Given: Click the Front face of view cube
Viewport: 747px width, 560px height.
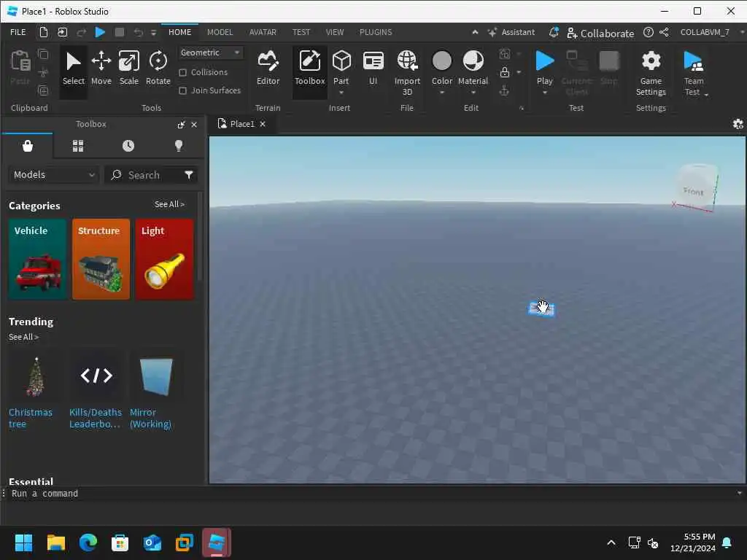Looking at the screenshot, I should coord(694,190).
